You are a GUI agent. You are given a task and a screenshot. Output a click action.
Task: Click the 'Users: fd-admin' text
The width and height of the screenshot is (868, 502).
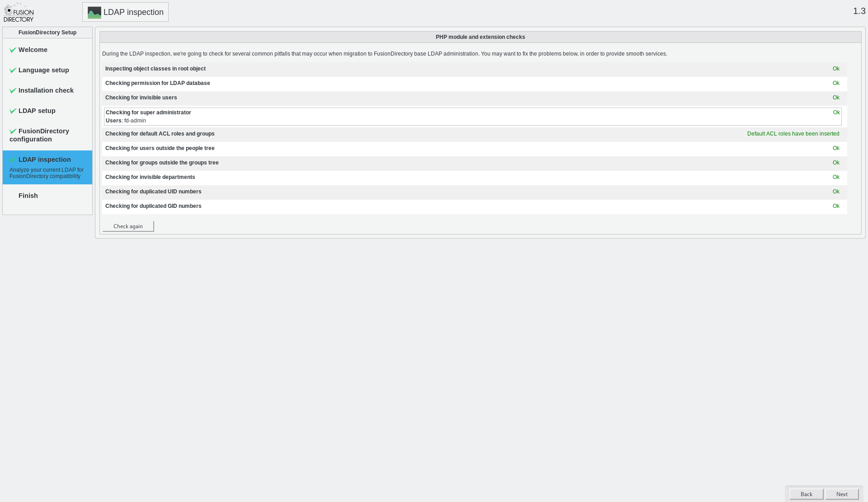pos(126,121)
